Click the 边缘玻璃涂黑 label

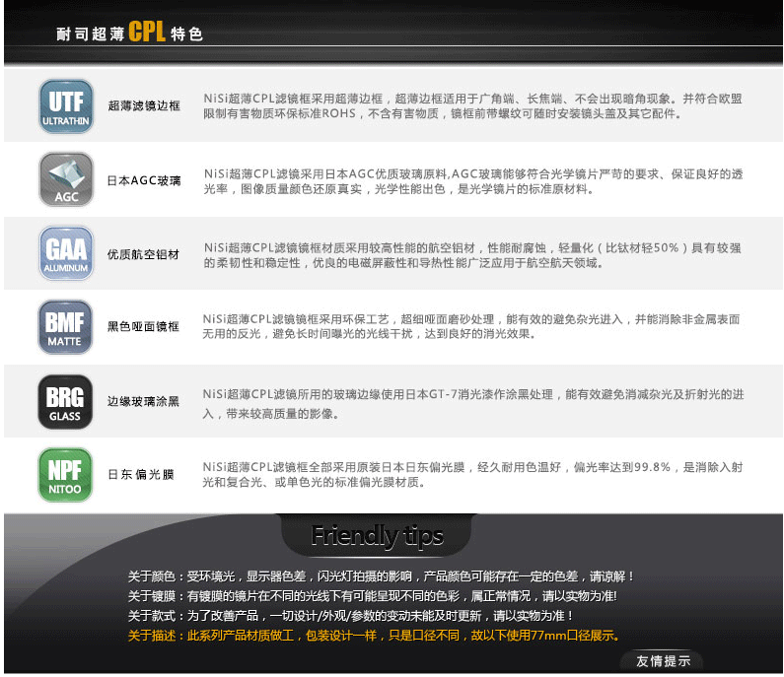(x=143, y=401)
